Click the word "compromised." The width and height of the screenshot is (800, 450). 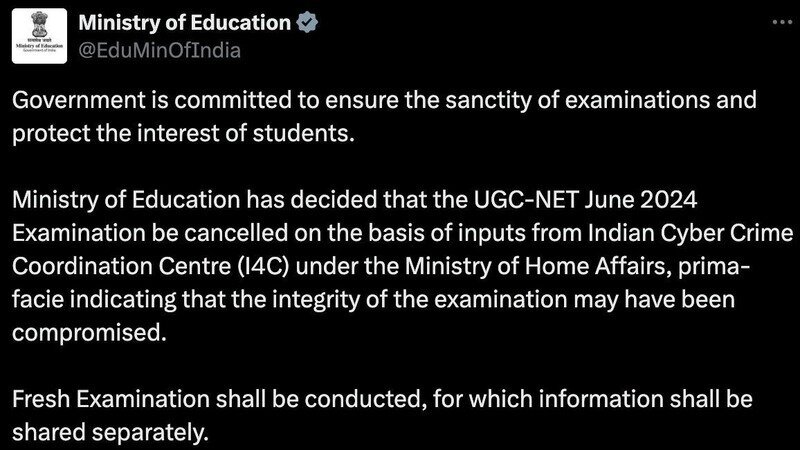(89, 333)
